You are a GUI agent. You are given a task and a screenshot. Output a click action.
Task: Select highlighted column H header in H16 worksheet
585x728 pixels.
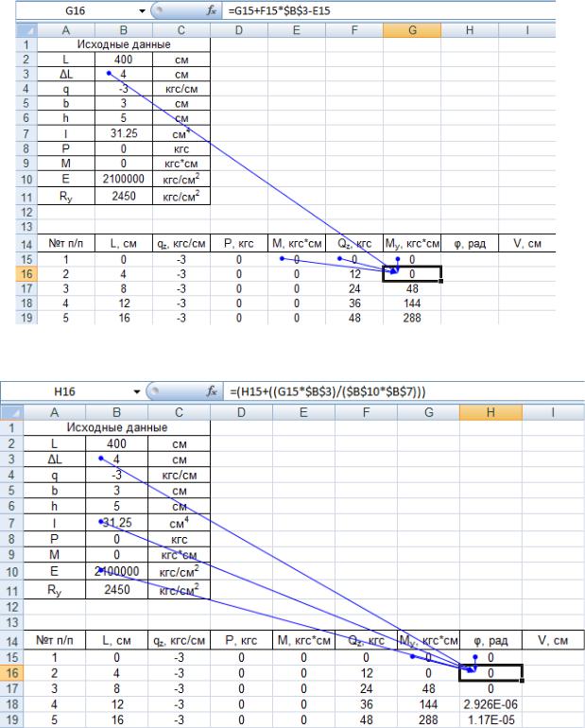[490, 412]
